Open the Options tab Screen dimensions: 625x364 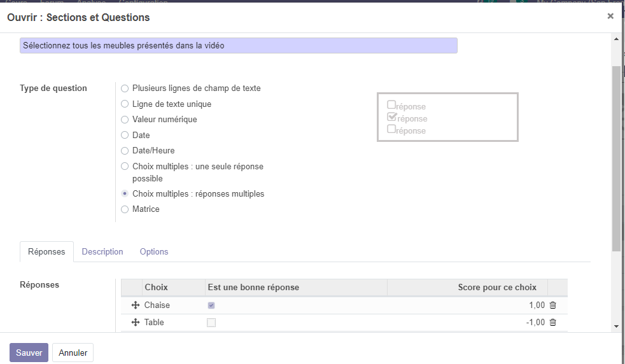pyautogui.click(x=154, y=252)
